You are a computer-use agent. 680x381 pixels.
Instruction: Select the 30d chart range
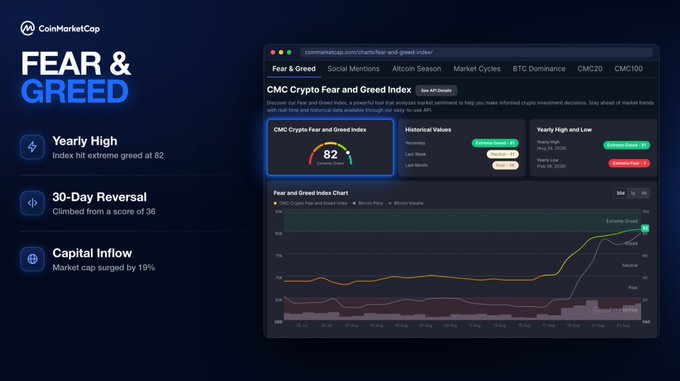click(621, 193)
